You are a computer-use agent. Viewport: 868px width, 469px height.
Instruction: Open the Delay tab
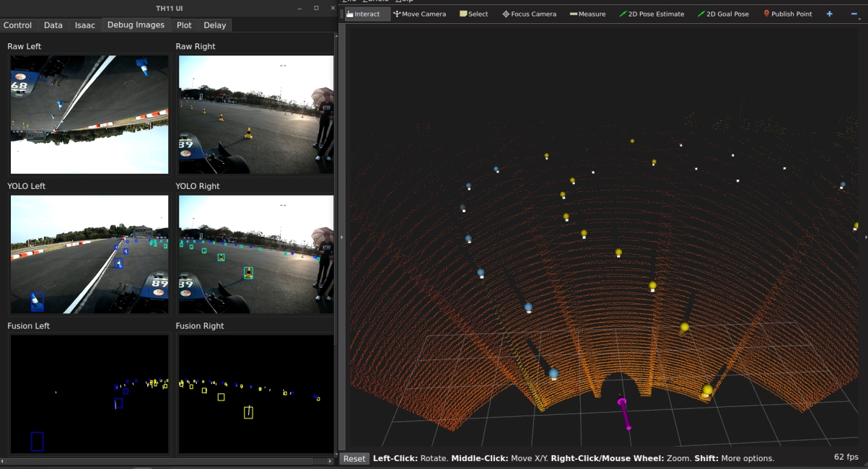215,25
